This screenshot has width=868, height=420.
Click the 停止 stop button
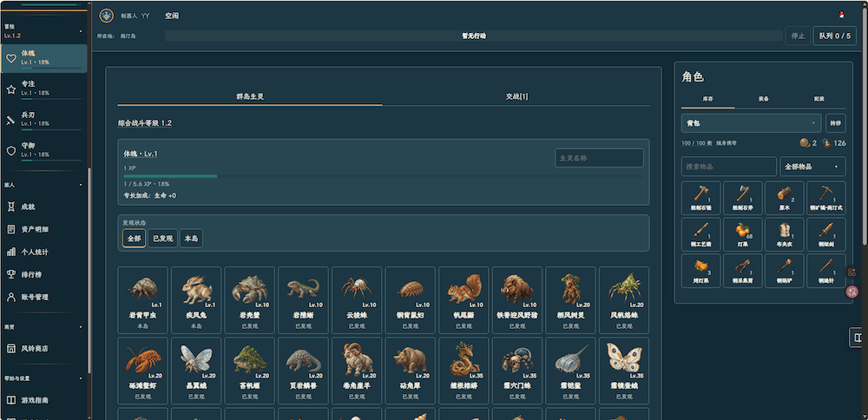point(798,36)
